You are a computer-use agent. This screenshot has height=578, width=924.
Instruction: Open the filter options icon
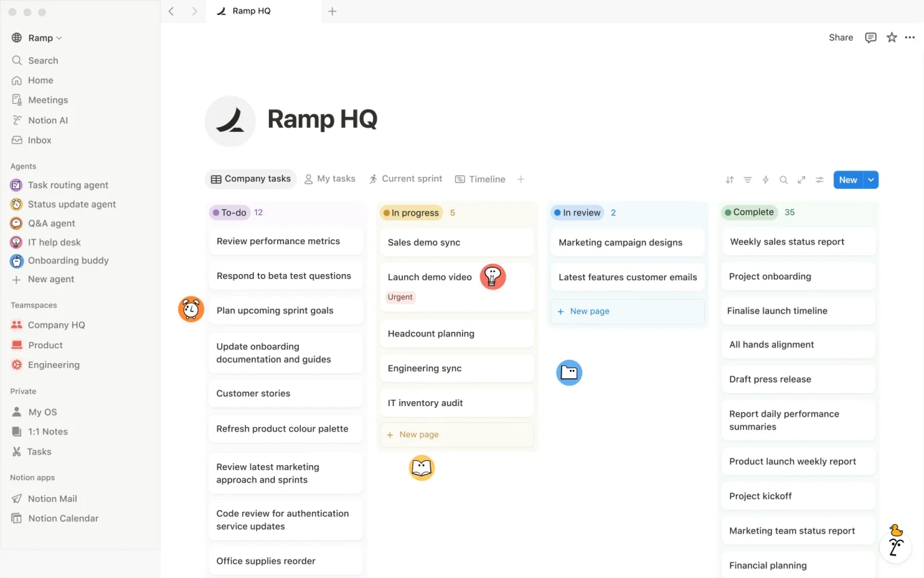tap(747, 180)
